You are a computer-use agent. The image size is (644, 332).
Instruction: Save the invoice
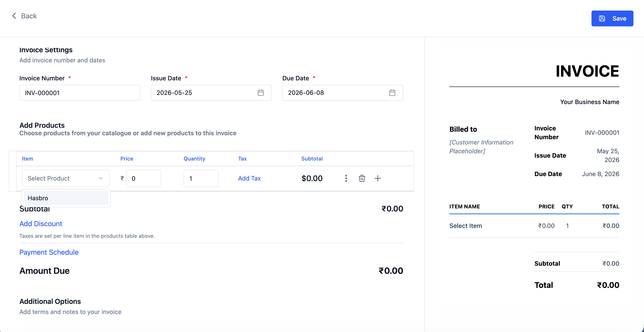(612, 18)
